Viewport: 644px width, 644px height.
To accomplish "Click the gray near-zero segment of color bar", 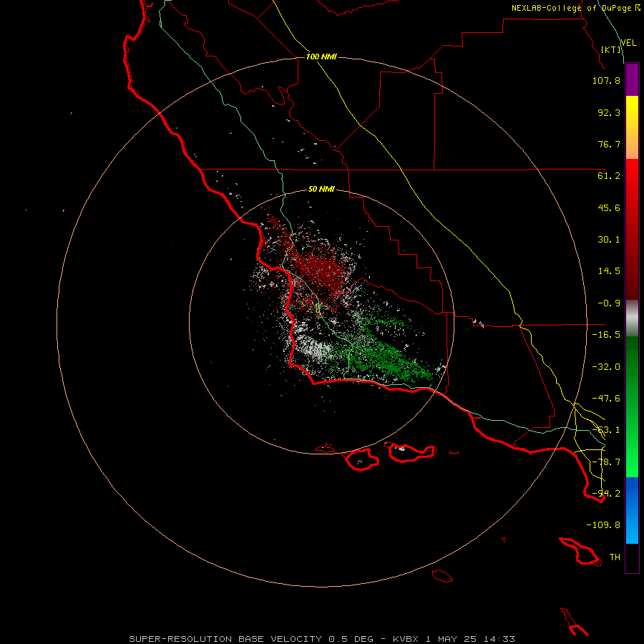I will pyautogui.click(x=632, y=318).
